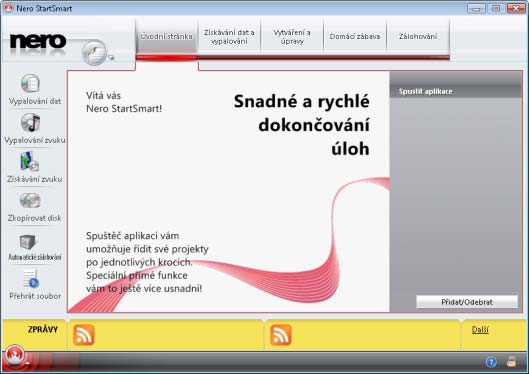Click the Přehrát soubor play icon
529x374 pixels.
tap(31, 279)
